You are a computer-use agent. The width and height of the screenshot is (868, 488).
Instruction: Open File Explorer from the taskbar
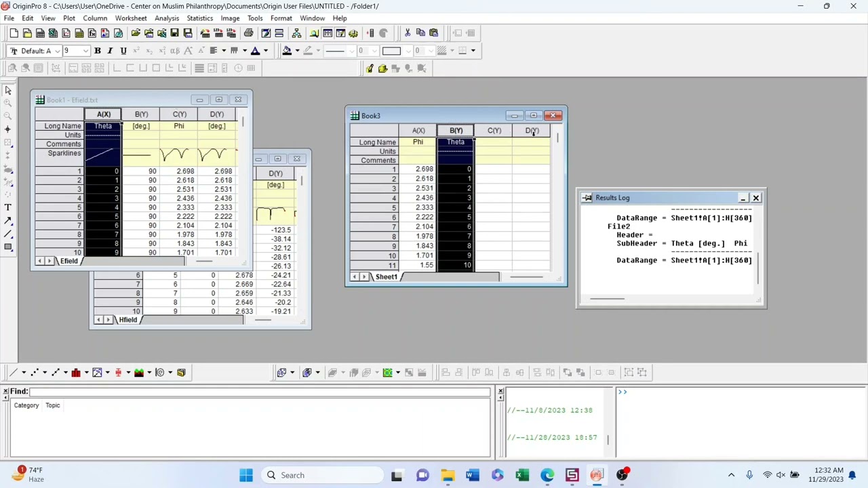click(448, 475)
